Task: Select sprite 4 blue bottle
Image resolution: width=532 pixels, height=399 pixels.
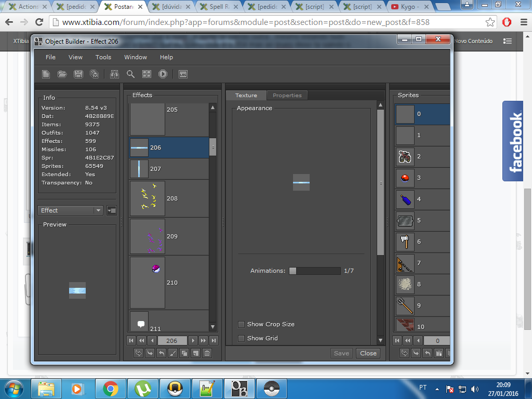Action: [x=422, y=199]
